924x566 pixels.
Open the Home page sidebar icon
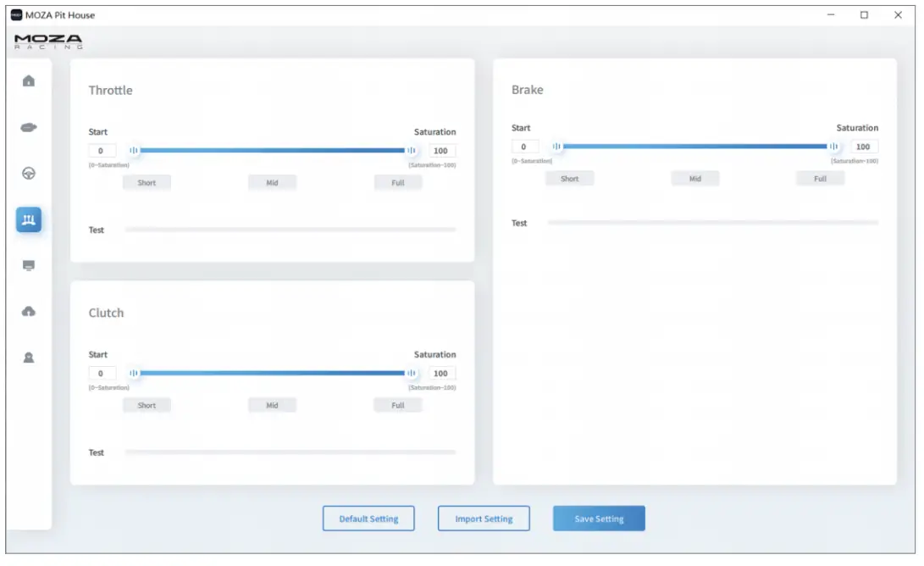click(x=28, y=80)
